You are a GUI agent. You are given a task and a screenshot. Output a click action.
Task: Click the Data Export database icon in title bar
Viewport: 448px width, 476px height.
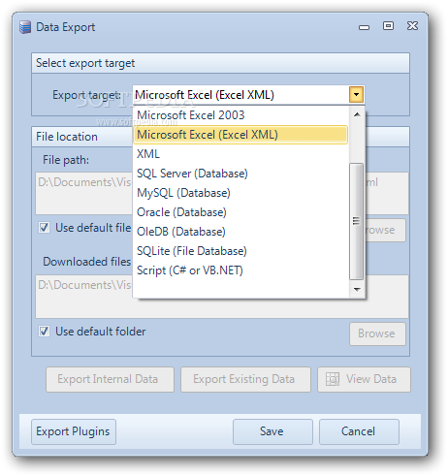25,27
